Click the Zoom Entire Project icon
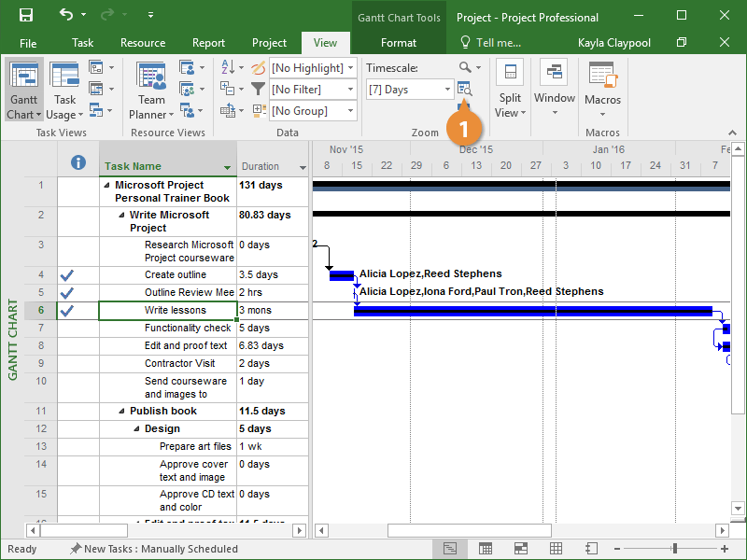Image resolution: width=747 pixels, height=560 pixels. (x=465, y=90)
